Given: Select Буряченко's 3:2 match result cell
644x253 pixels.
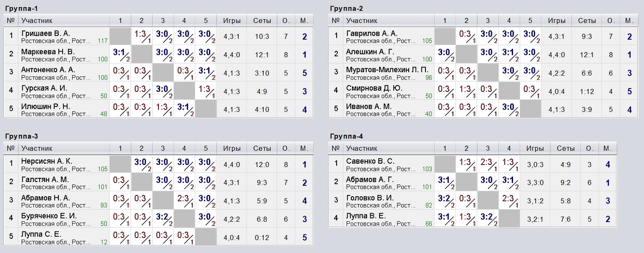Looking at the screenshot, I should (x=163, y=219).
